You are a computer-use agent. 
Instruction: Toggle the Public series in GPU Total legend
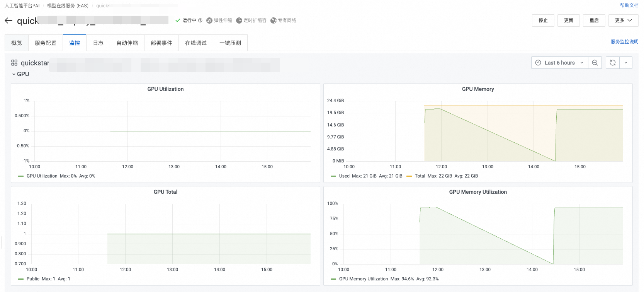(x=33, y=279)
